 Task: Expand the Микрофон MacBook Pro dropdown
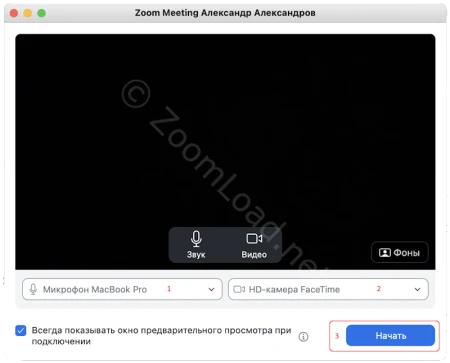pyautogui.click(x=122, y=289)
